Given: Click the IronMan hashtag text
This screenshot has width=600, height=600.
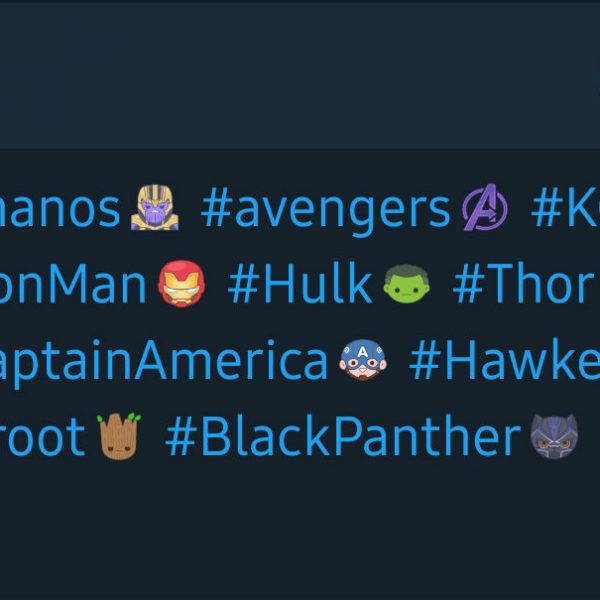Looking at the screenshot, I should click(x=72, y=286).
